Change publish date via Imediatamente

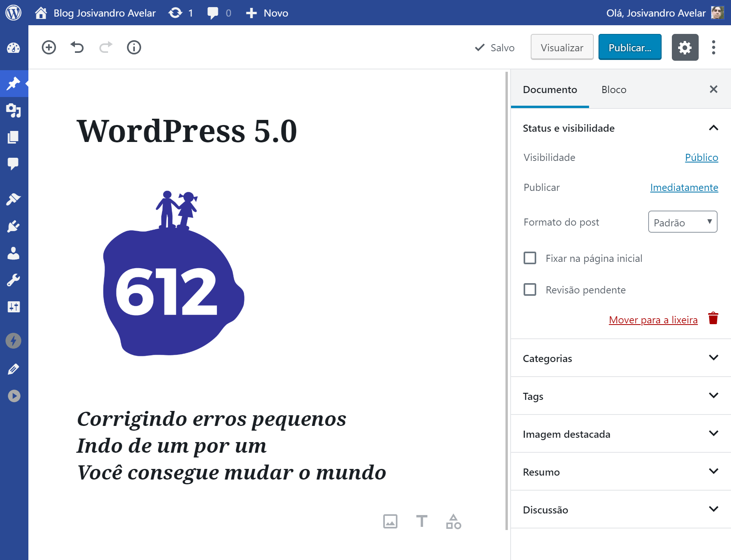[684, 187]
